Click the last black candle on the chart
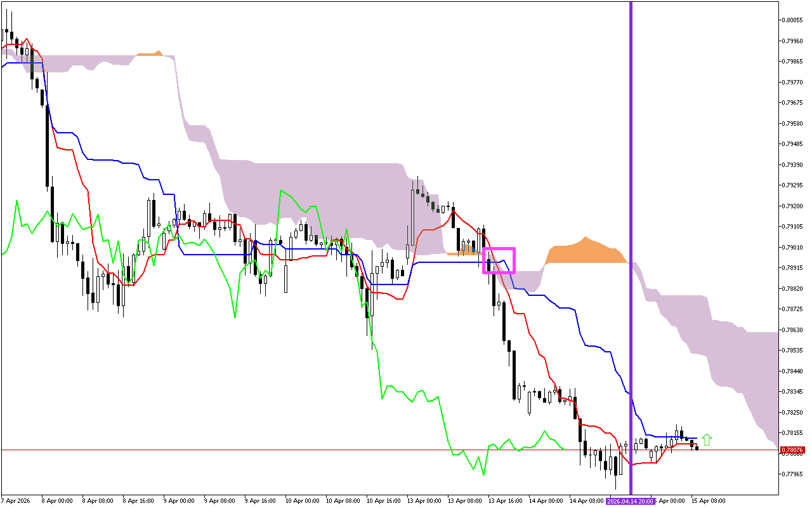The image size is (812, 508). [x=697, y=448]
